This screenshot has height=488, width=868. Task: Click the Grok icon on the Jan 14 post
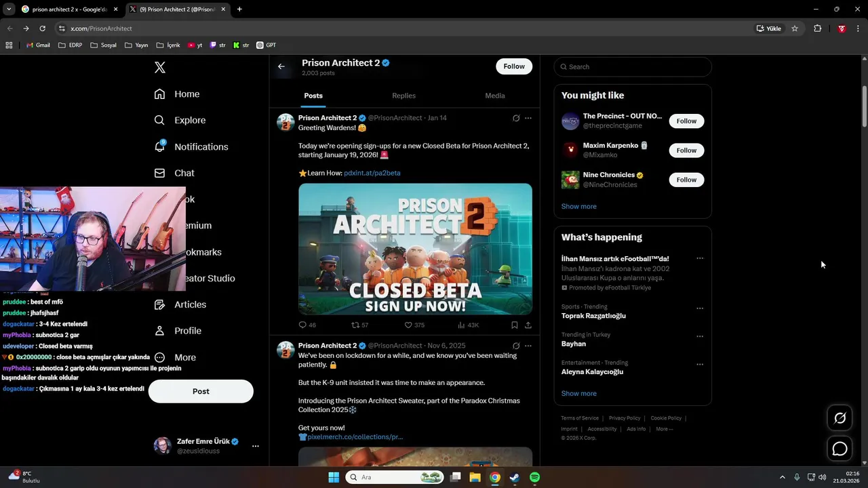click(x=516, y=118)
